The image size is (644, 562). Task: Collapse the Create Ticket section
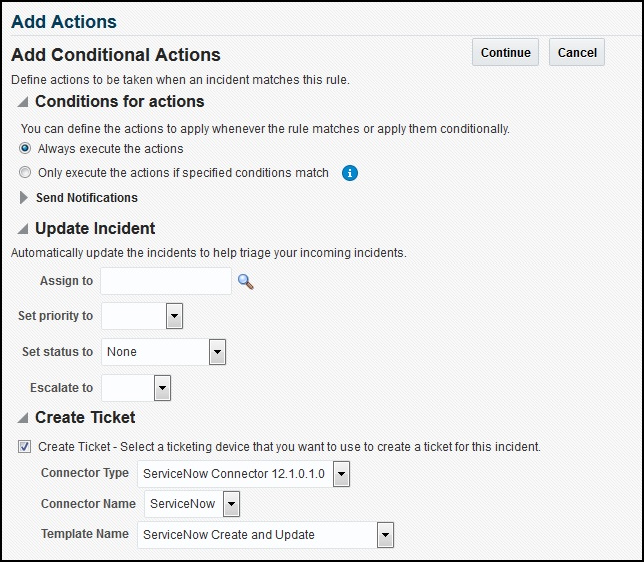point(23,418)
